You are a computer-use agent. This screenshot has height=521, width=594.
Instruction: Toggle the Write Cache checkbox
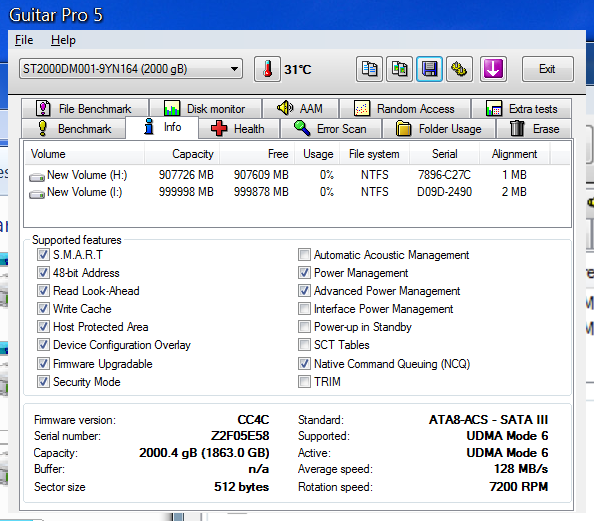pos(43,308)
